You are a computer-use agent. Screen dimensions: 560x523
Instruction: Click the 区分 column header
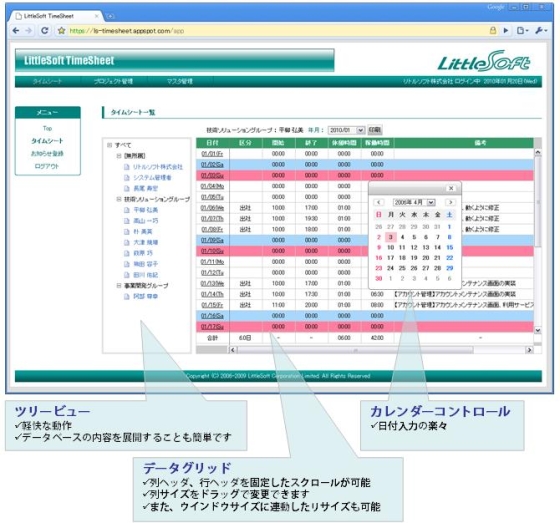[245, 143]
